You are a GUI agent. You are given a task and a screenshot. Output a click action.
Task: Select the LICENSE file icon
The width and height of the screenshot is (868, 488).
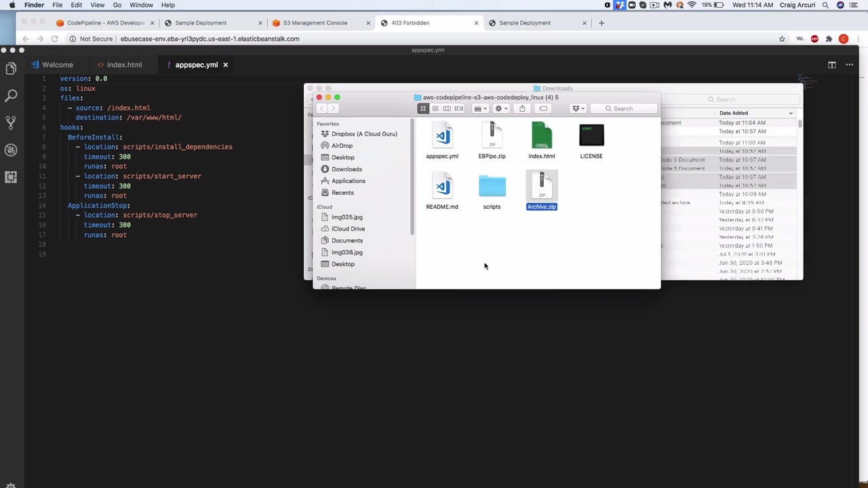pyautogui.click(x=591, y=136)
